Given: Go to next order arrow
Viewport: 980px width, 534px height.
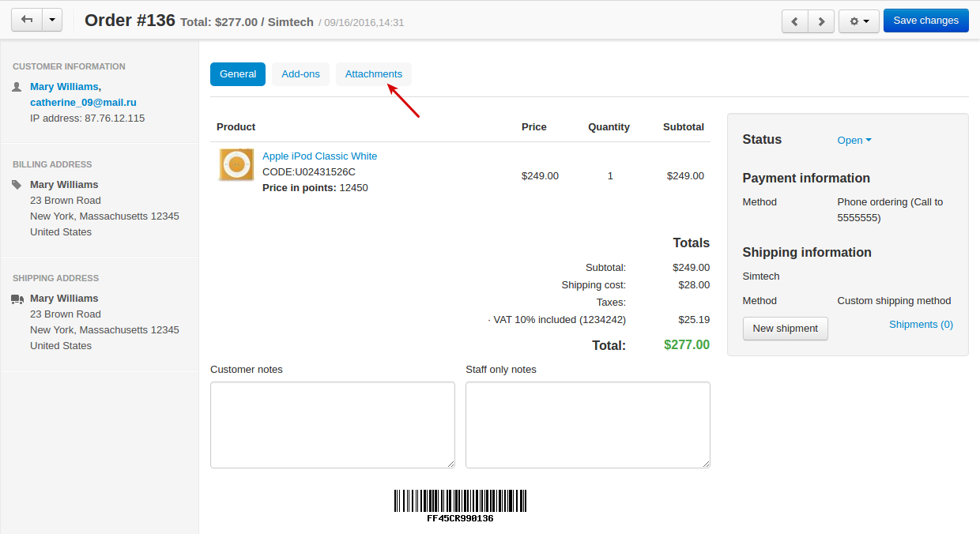Looking at the screenshot, I should pyautogui.click(x=821, y=21).
